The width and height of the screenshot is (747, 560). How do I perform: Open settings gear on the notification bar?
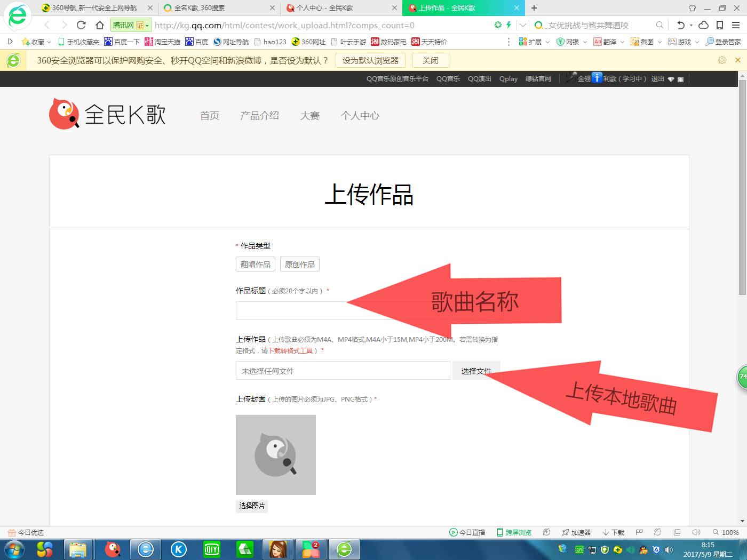[722, 60]
